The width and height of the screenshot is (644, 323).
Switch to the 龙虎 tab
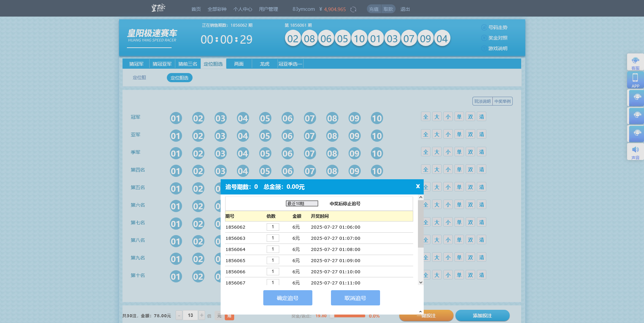[x=265, y=64]
